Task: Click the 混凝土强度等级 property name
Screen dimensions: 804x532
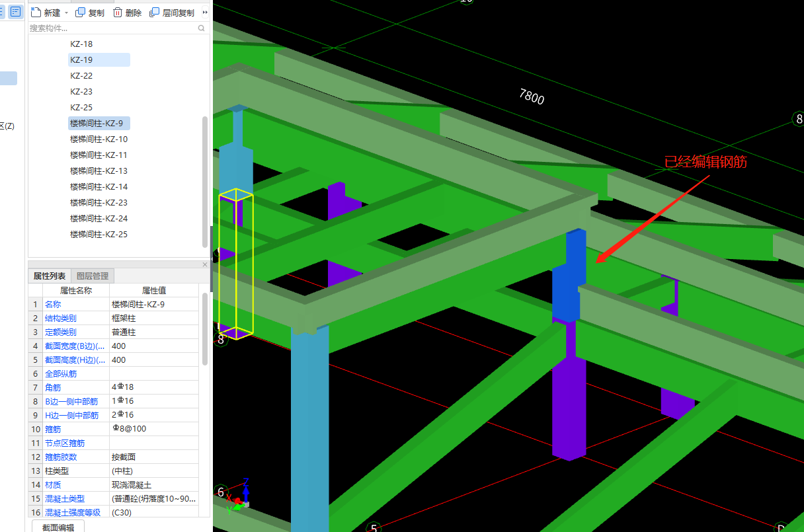Action: tap(73, 513)
